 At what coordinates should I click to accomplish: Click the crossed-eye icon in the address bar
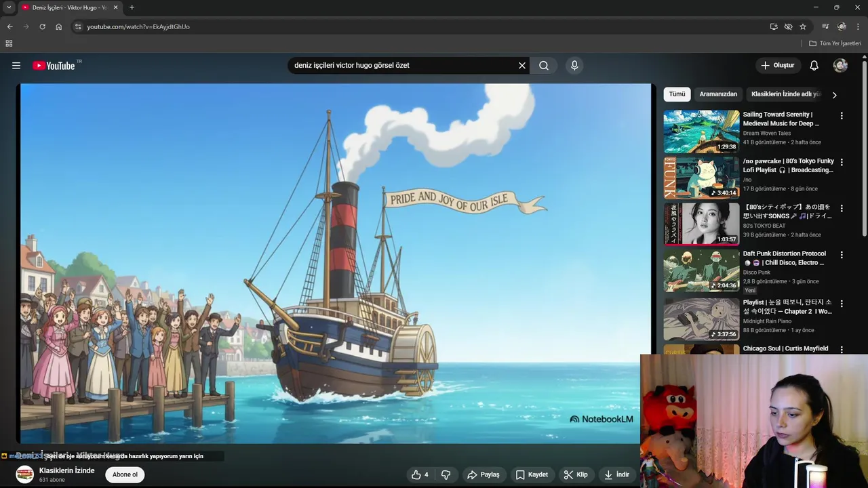coord(788,26)
